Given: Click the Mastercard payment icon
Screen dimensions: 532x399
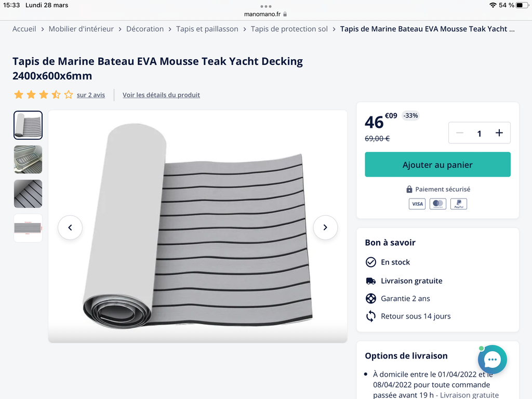Looking at the screenshot, I should click(438, 204).
